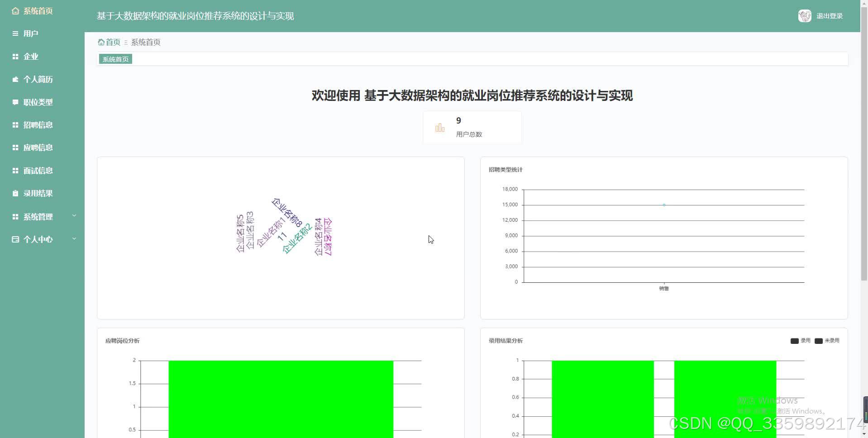Click the clipboard icon beside 录用结果
This screenshot has width=868, height=438.
point(15,193)
